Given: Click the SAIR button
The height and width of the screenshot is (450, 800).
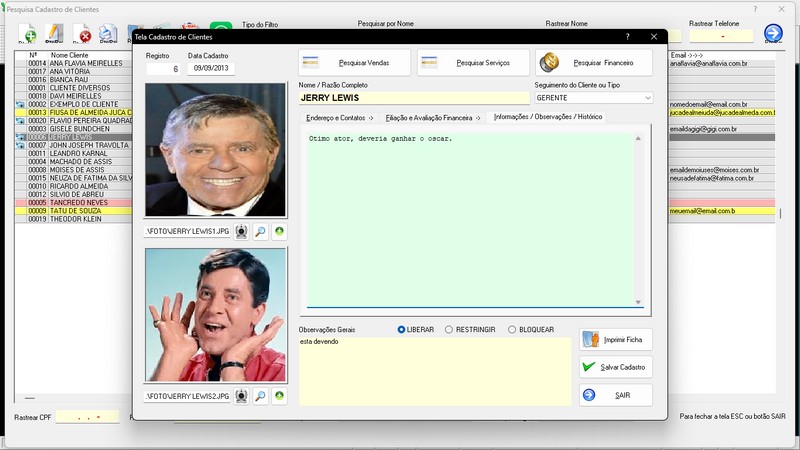Looking at the screenshot, I should (x=616, y=395).
